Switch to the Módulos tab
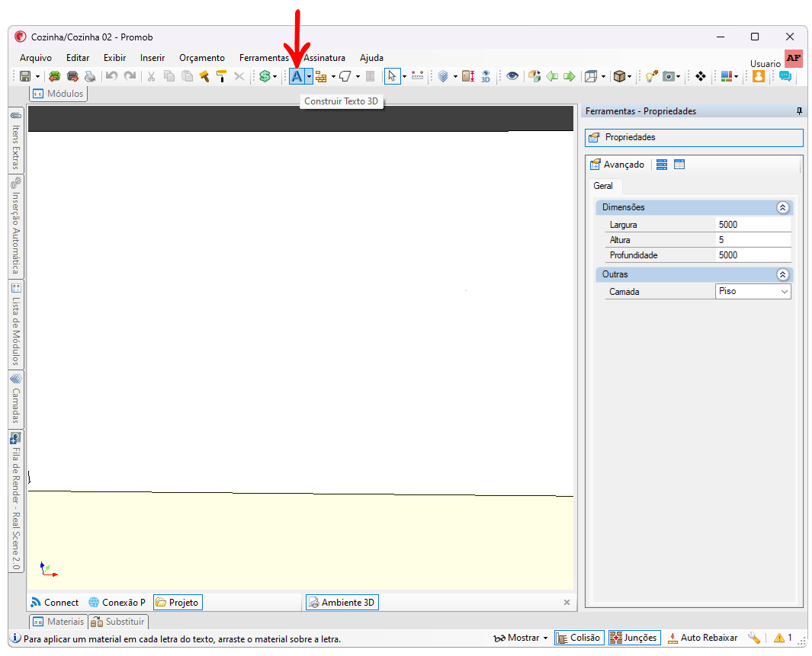The image size is (812, 656). tap(59, 94)
